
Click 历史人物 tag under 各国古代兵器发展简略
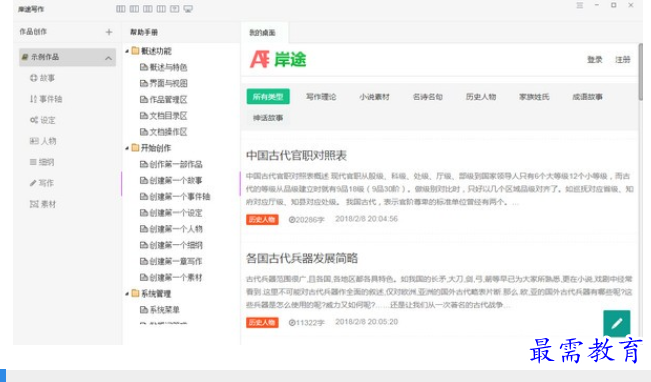(x=262, y=322)
